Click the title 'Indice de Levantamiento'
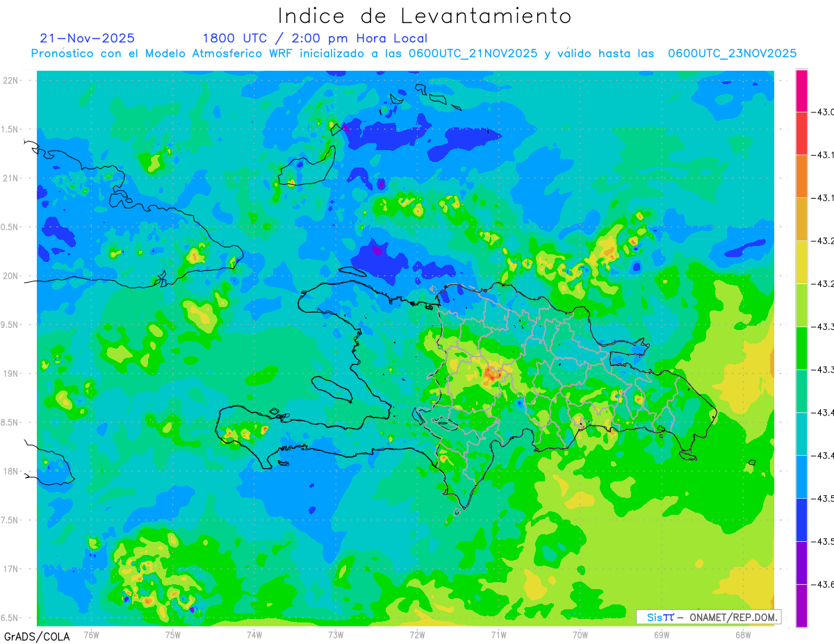The width and height of the screenshot is (834, 644). [425, 16]
